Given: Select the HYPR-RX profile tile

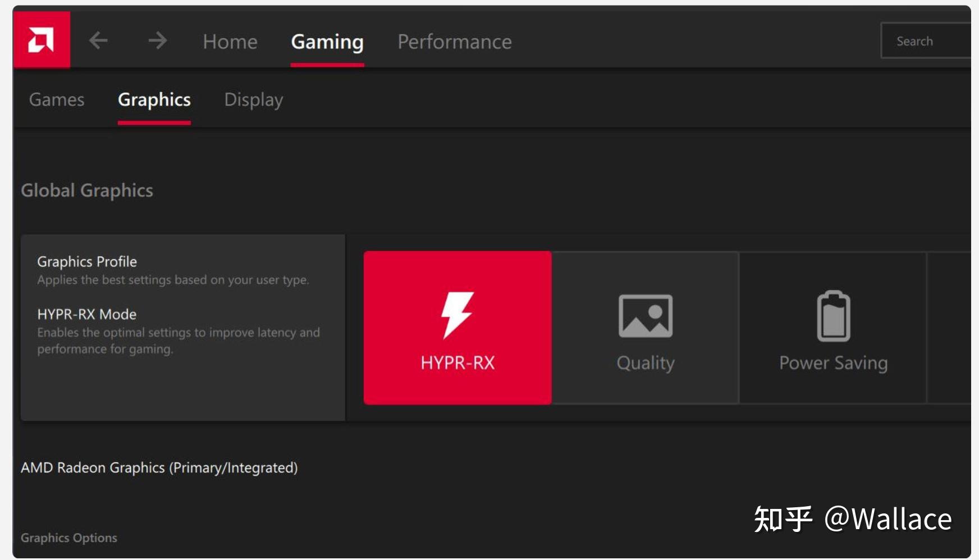Looking at the screenshot, I should 458,328.
